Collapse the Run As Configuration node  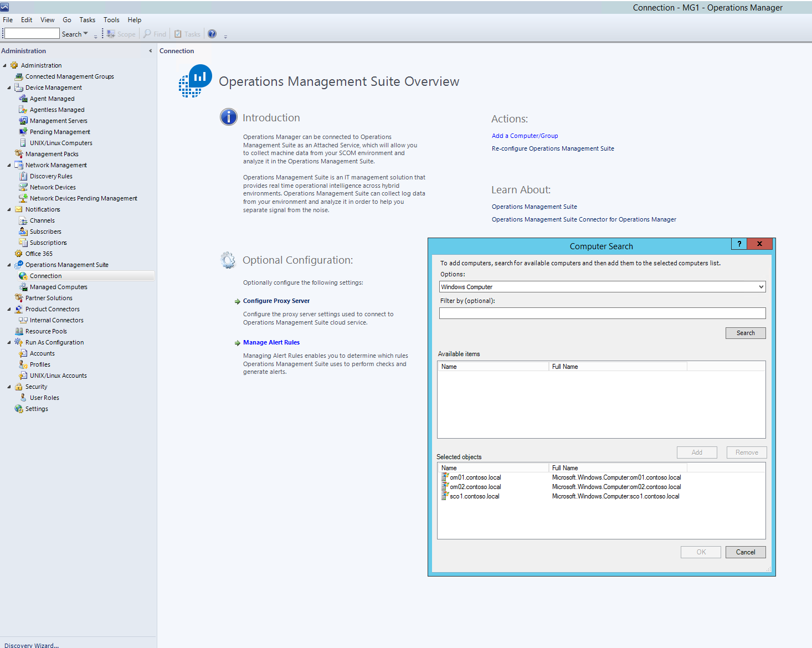coord(9,342)
